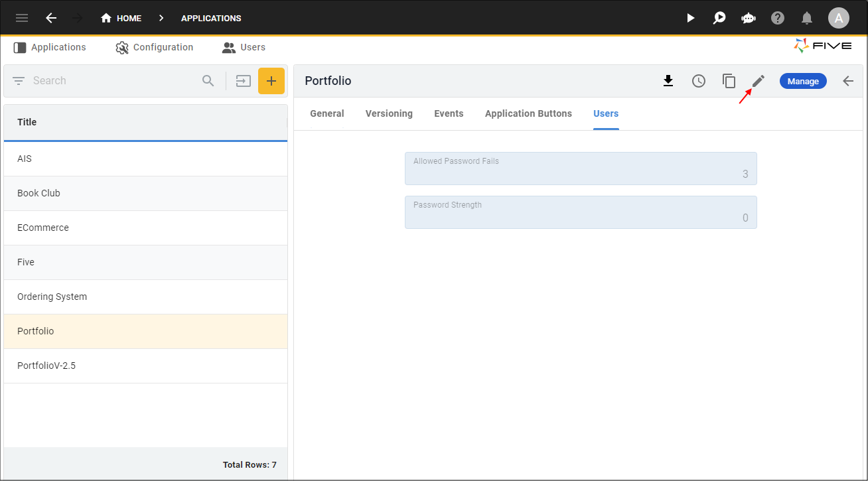Open the chatbot assistant icon

(749, 18)
